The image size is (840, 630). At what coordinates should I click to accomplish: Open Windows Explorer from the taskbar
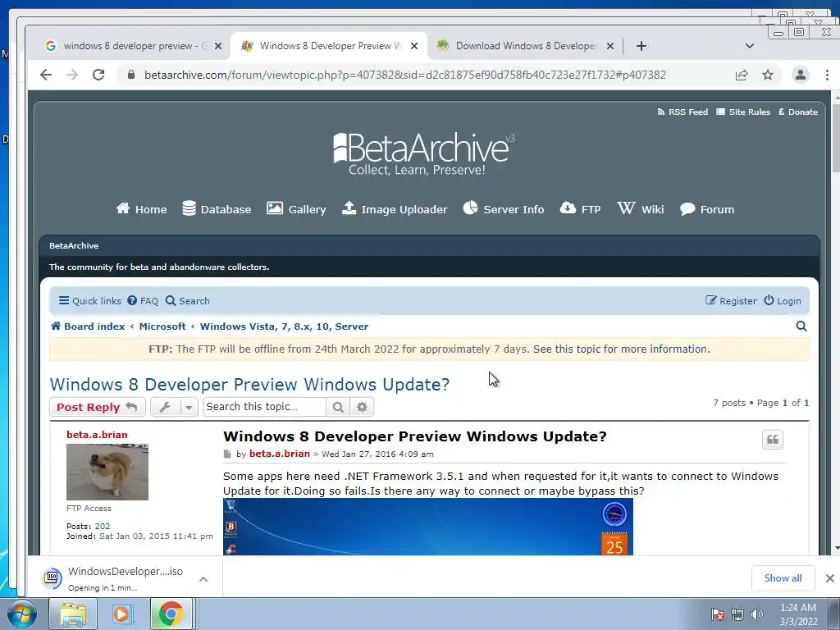(x=73, y=614)
